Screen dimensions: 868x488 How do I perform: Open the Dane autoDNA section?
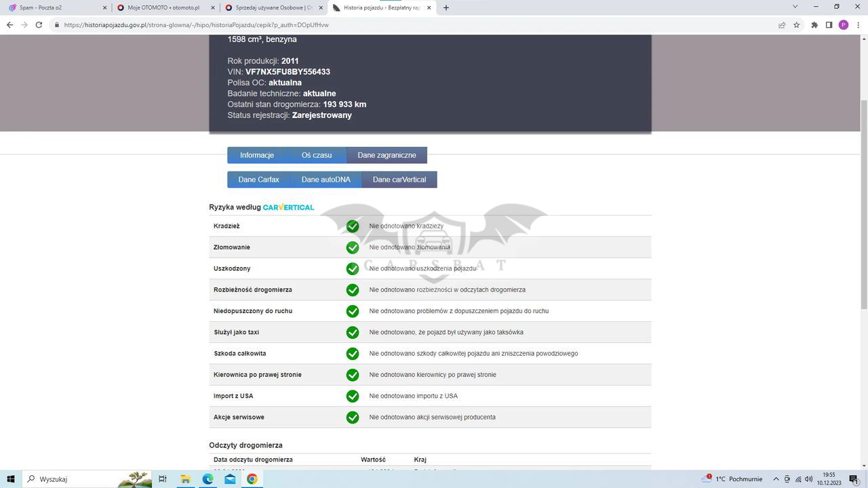(x=325, y=180)
